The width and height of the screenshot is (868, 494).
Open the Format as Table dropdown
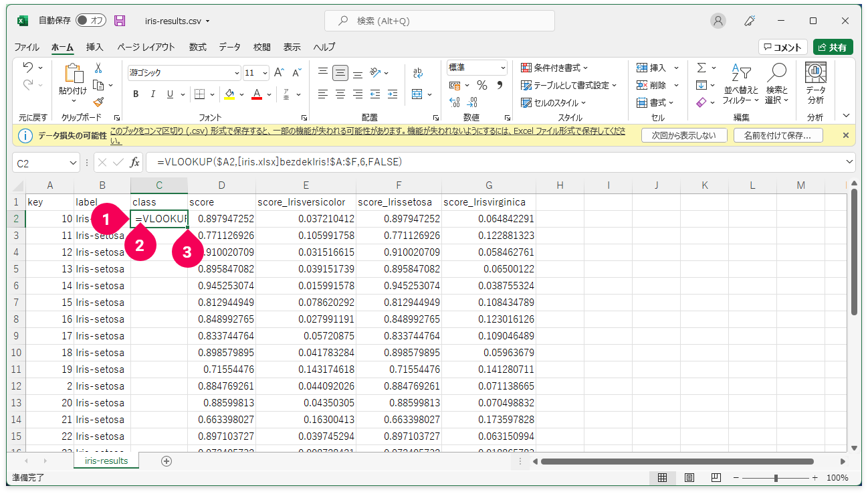coord(569,85)
